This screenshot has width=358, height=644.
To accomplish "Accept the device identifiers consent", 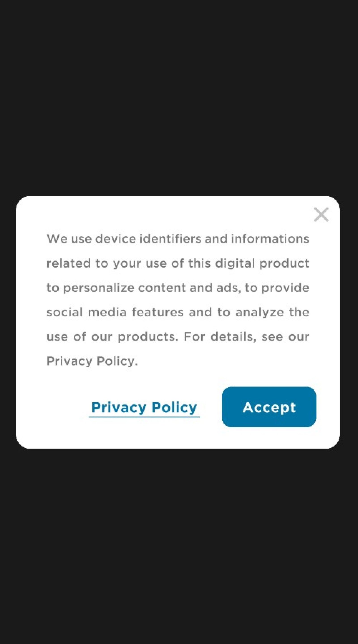I will [x=269, y=407].
